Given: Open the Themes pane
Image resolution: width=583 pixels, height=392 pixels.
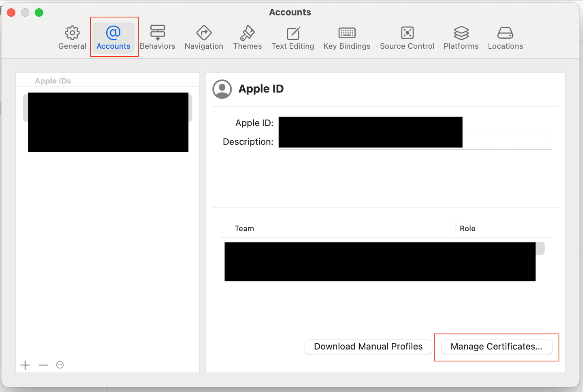Looking at the screenshot, I should [247, 37].
